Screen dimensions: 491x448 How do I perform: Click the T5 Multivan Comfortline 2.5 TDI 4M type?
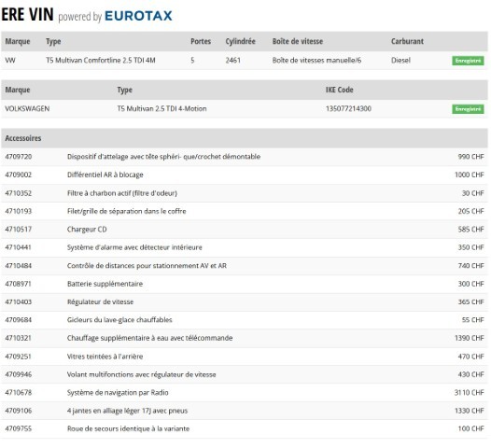(x=101, y=60)
